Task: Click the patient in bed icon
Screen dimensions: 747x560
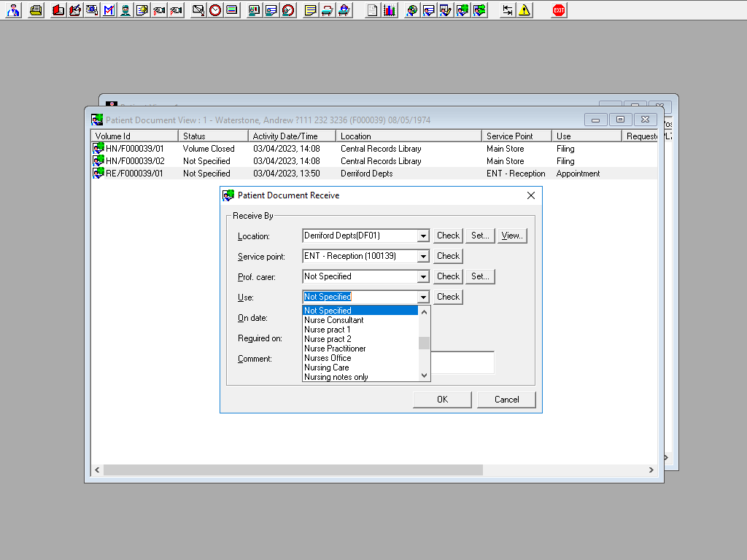Action: coord(344,10)
